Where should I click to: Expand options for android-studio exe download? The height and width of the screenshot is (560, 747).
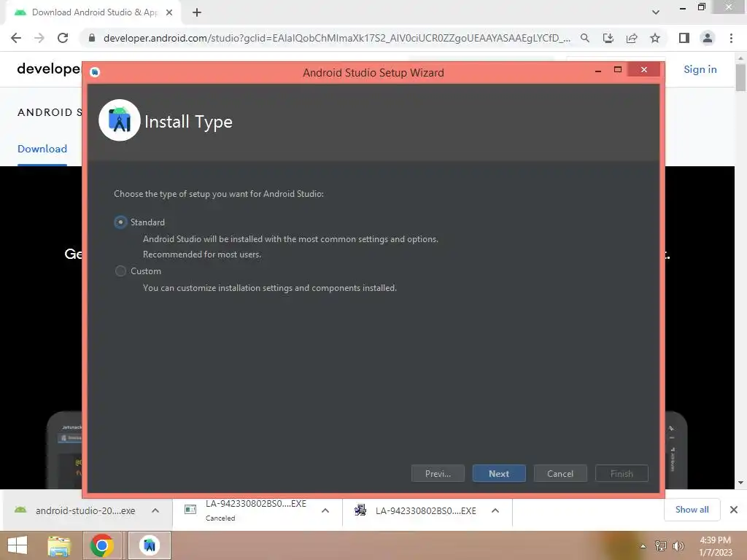coord(155,510)
